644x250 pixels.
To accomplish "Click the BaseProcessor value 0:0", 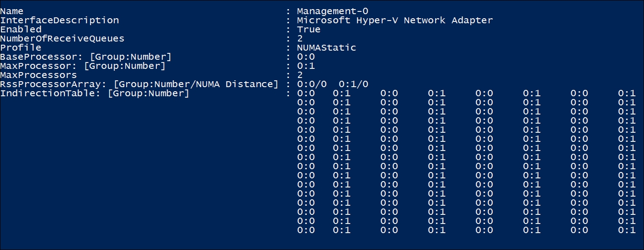I will tap(306, 57).
